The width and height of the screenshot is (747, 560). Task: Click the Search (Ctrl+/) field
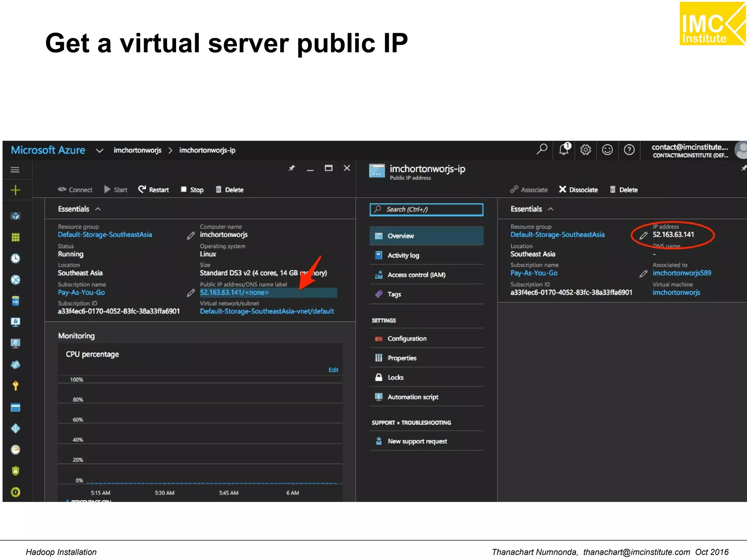click(426, 209)
